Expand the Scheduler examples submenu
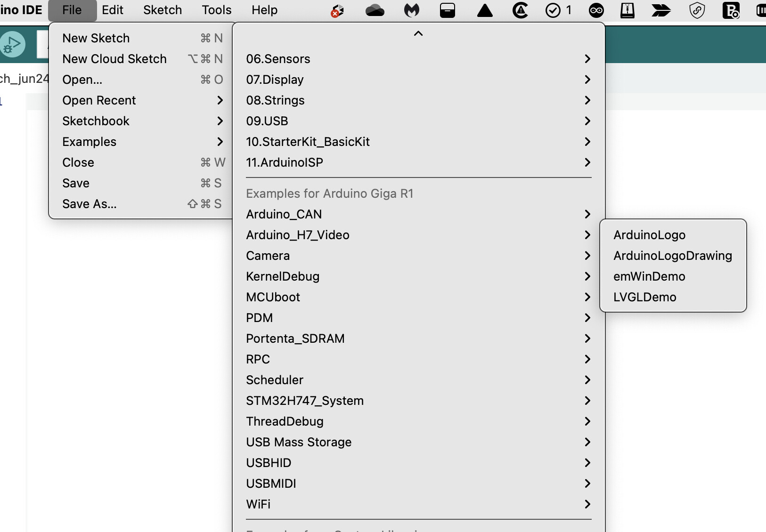The image size is (766, 532). pyautogui.click(x=418, y=380)
